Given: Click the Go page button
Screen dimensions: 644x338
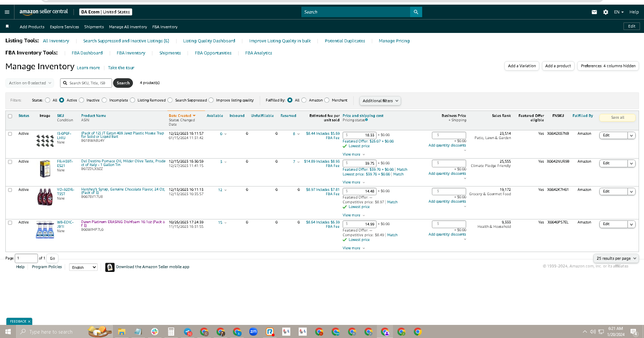Looking at the screenshot, I should pyautogui.click(x=52, y=258).
